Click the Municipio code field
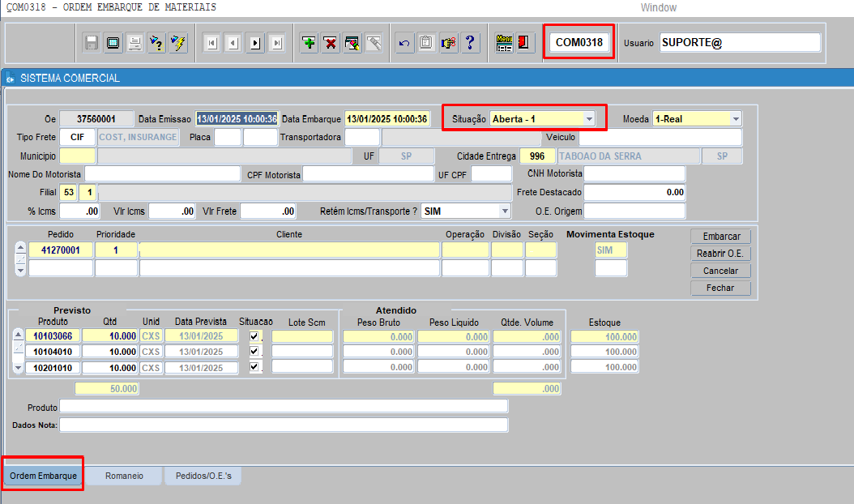This screenshot has width=854, height=504. pos(77,156)
